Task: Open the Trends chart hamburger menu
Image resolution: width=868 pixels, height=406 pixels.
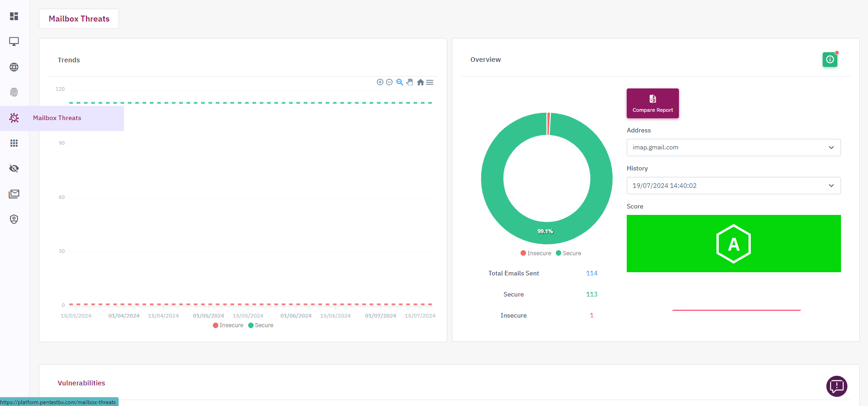Action: coord(430,82)
